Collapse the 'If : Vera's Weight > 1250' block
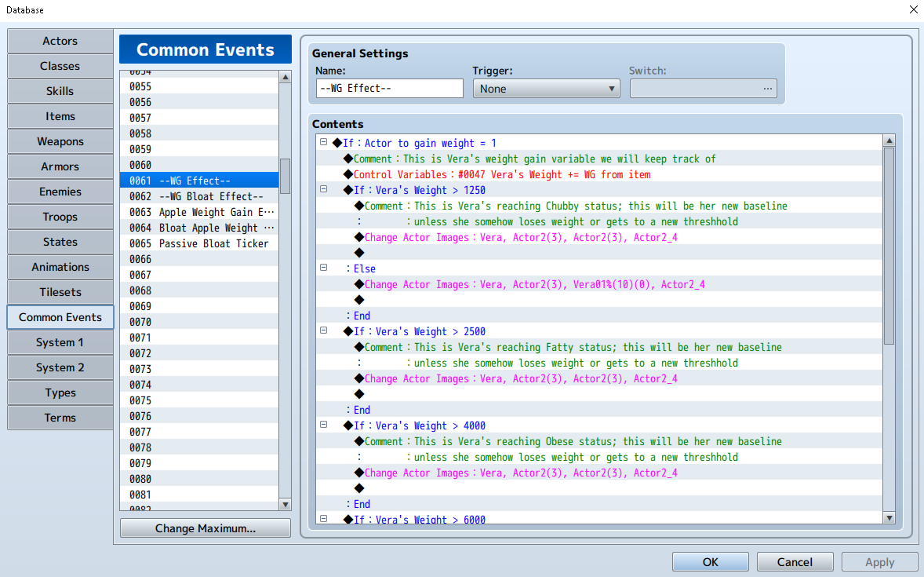Image resolution: width=924 pixels, height=577 pixels. point(323,189)
